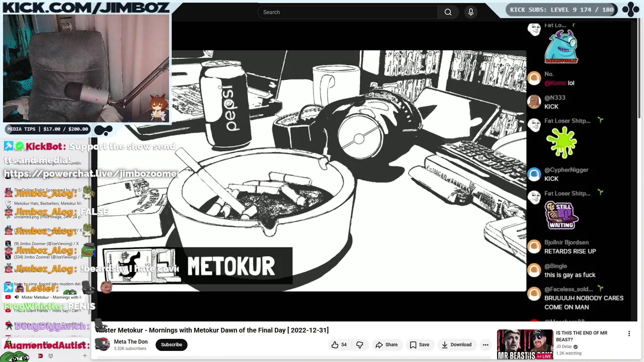Open the Share dialog

386,345
